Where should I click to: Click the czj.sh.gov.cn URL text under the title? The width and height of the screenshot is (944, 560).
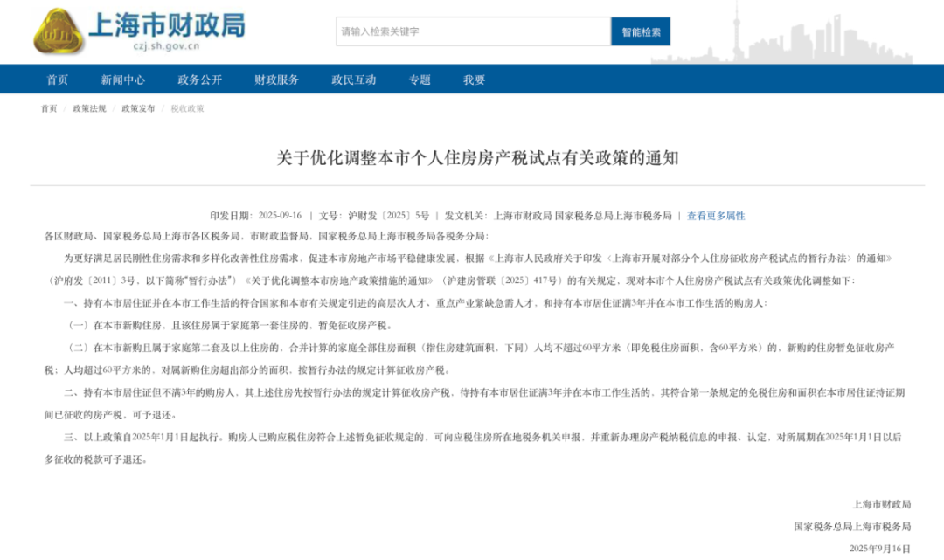pyautogui.click(x=166, y=46)
